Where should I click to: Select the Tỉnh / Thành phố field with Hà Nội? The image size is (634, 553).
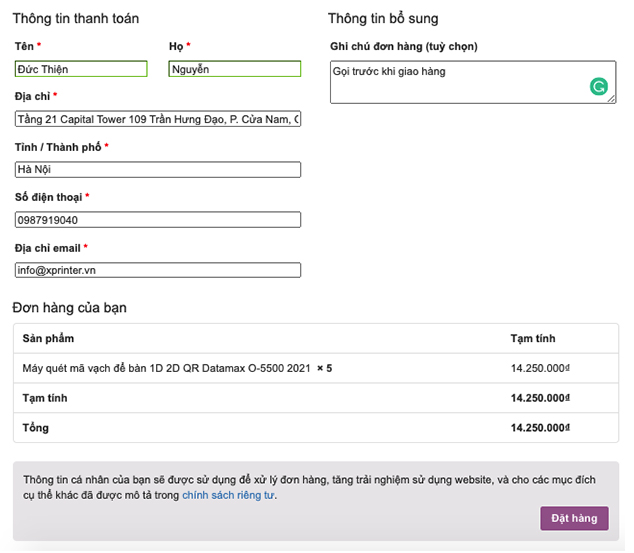157,169
